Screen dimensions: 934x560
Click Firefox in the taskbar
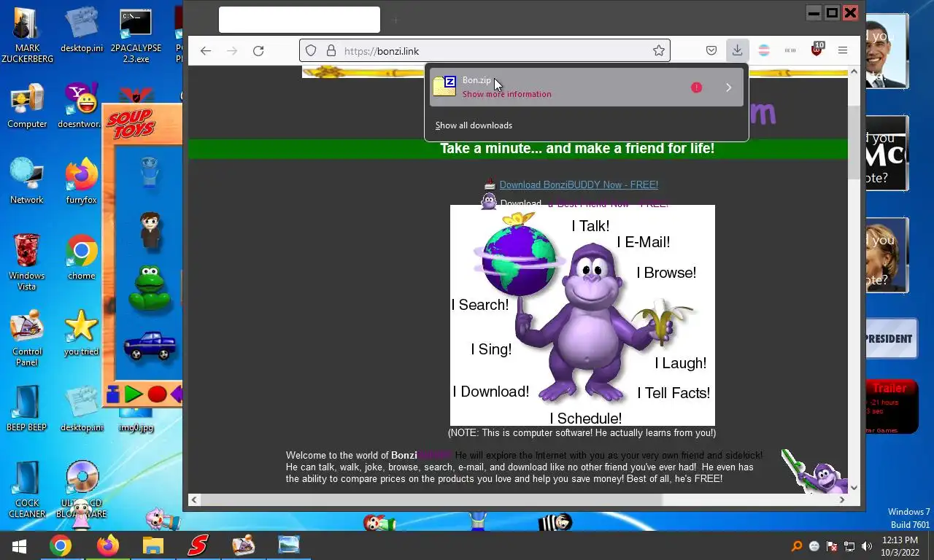tap(107, 545)
